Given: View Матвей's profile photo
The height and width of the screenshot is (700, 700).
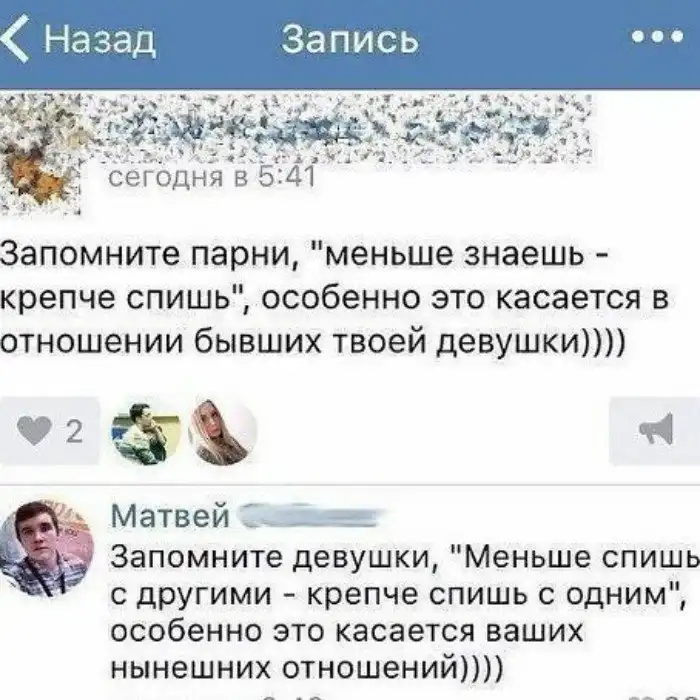Looking at the screenshot, I should click(x=47, y=549).
